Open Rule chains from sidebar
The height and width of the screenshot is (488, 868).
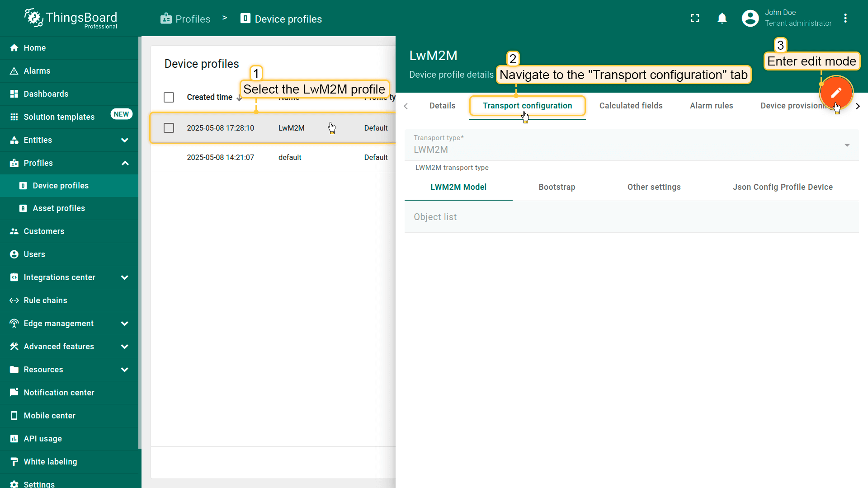pyautogui.click(x=45, y=300)
